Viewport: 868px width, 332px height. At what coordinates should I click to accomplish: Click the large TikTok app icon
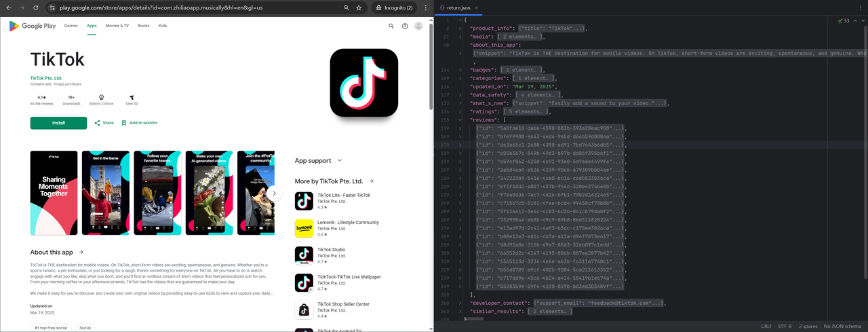pyautogui.click(x=364, y=83)
